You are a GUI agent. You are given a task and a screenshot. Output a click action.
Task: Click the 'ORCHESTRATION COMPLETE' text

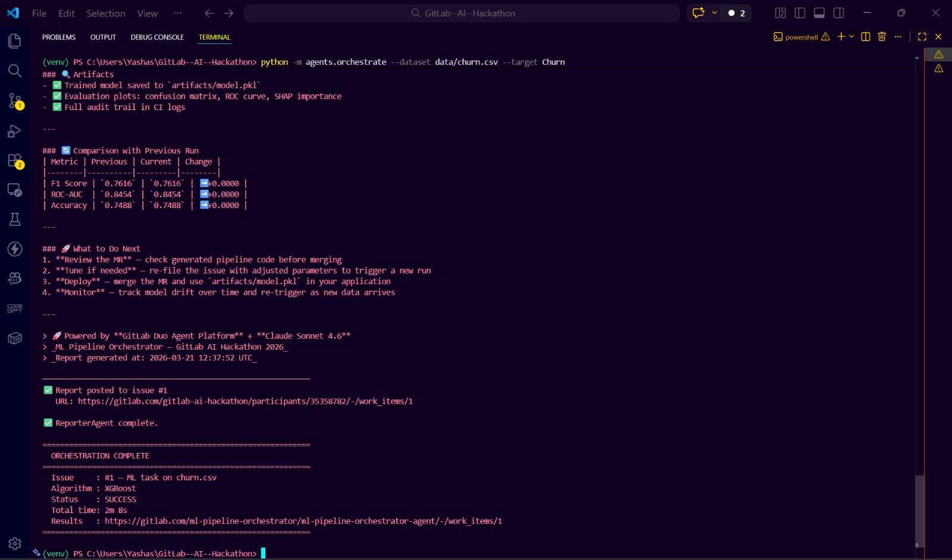[x=100, y=456]
